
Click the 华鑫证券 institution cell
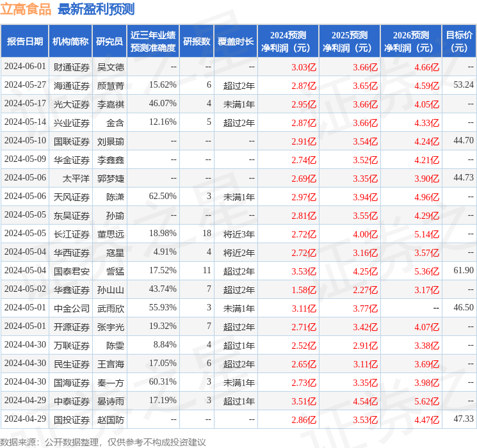[x=72, y=290]
